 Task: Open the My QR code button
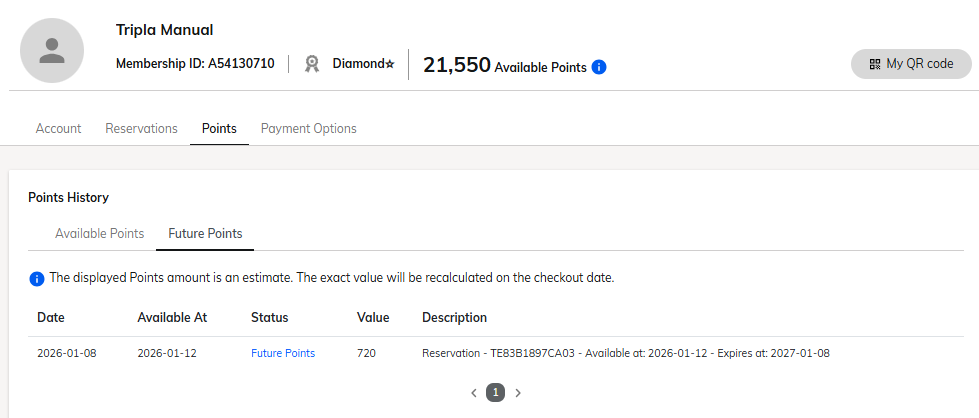click(911, 64)
